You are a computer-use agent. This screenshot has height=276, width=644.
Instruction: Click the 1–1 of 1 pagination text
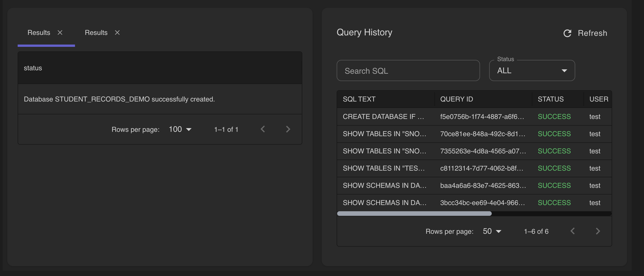click(x=226, y=129)
